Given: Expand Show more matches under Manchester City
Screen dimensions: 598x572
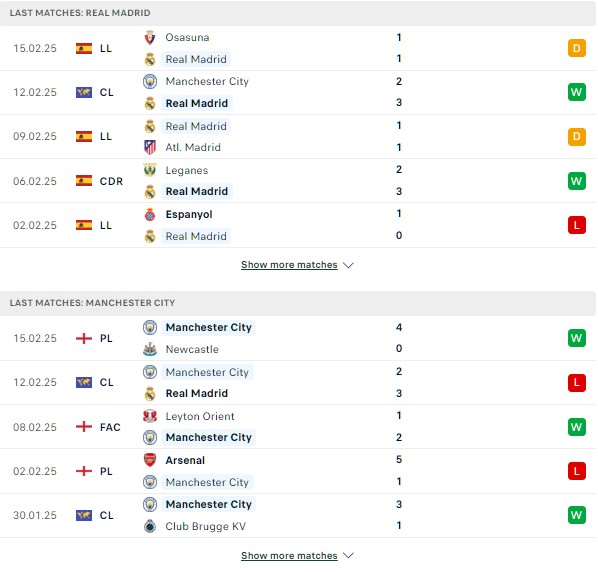Looking at the screenshot, I should pos(289,556).
